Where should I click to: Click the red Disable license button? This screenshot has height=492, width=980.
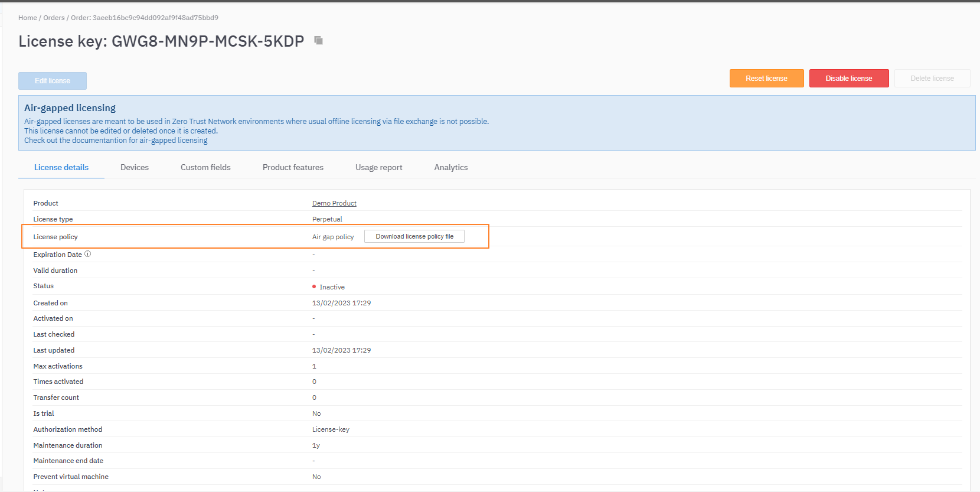pyautogui.click(x=848, y=79)
